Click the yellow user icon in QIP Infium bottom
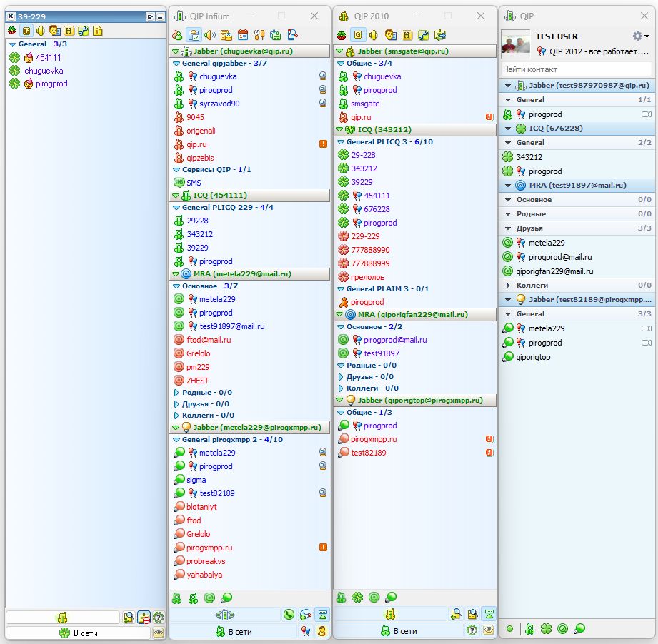This screenshot has width=658, height=644. pyautogui.click(x=322, y=631)
